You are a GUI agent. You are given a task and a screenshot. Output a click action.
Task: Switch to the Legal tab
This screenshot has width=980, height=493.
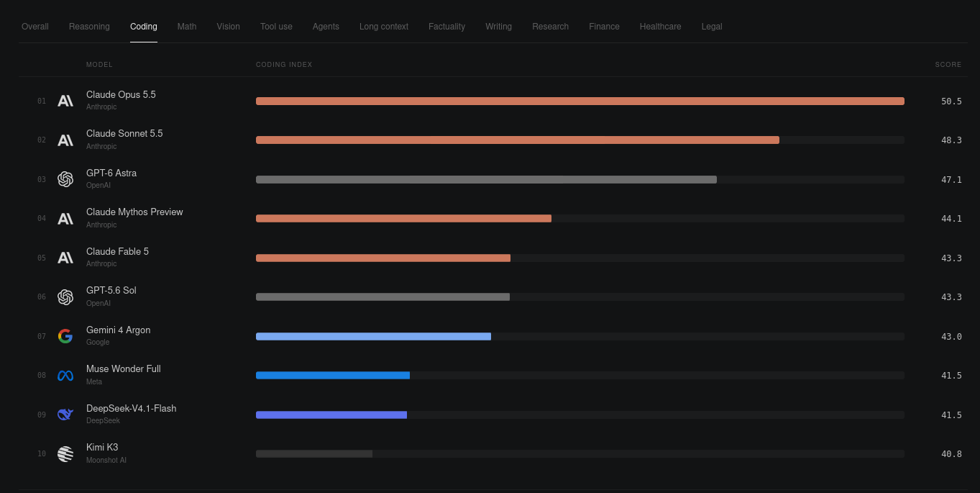[x=712, y=27]
